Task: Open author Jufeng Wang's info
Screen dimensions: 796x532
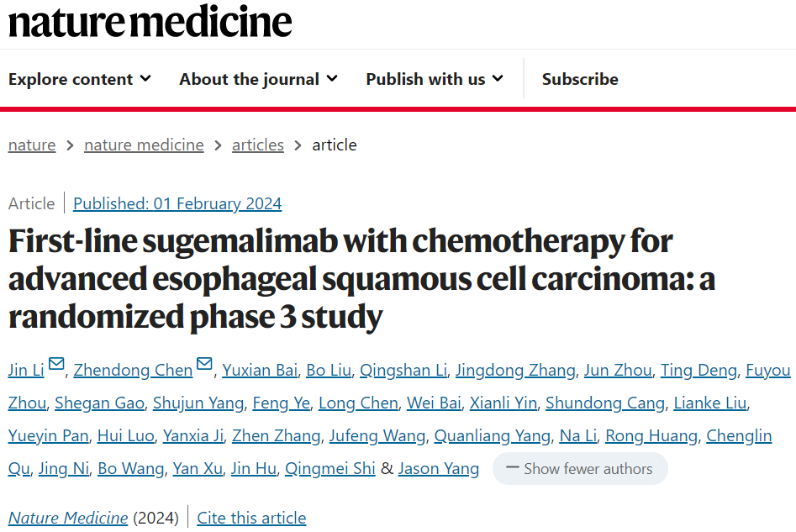Action: pos(377,435)
